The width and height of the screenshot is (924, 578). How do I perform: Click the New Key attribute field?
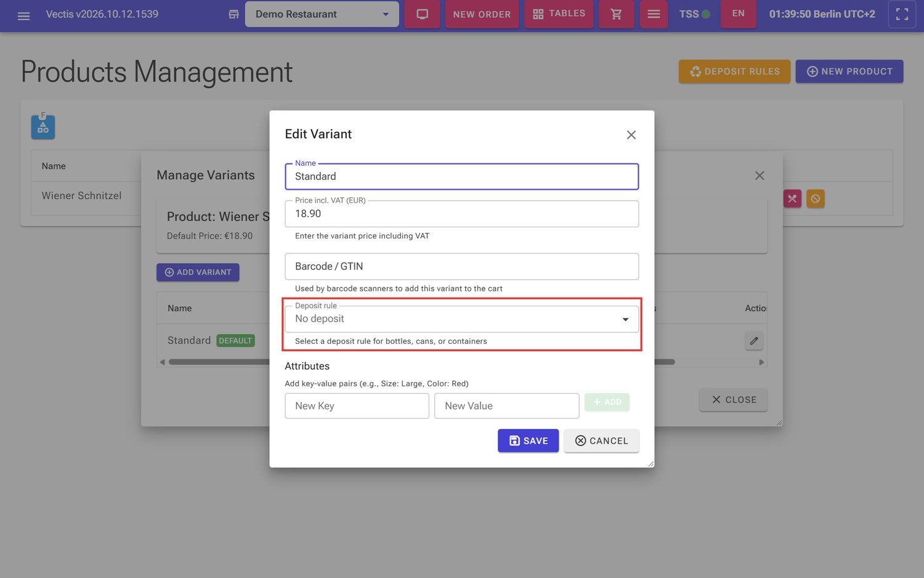point(357,406)
